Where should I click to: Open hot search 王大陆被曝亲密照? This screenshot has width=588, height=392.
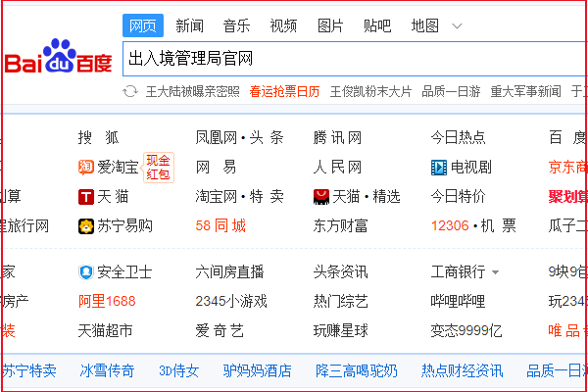pos(193,91)
